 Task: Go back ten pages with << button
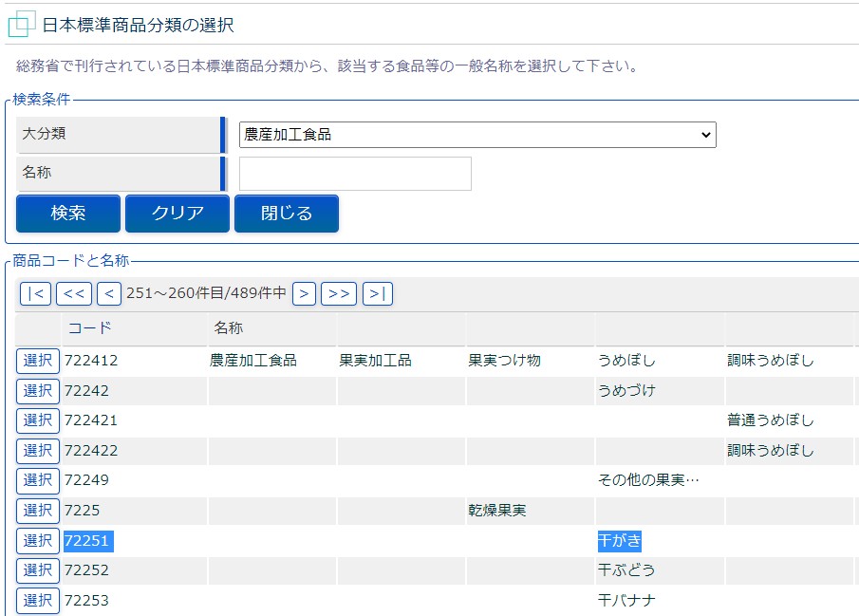[74, 294]
